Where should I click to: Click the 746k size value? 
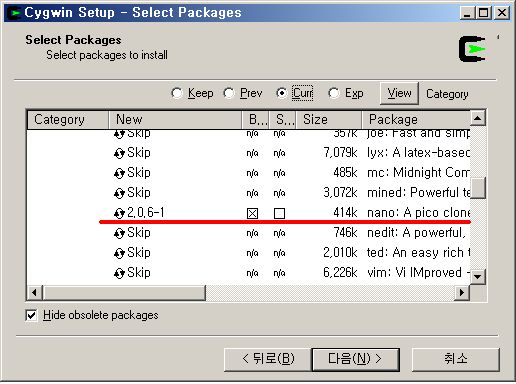[x=345, y=233]
